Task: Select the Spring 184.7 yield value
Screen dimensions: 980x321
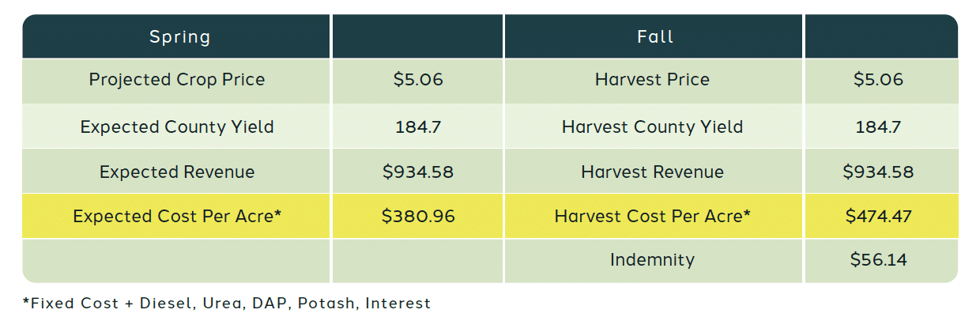Action: (x=417, y=127)
